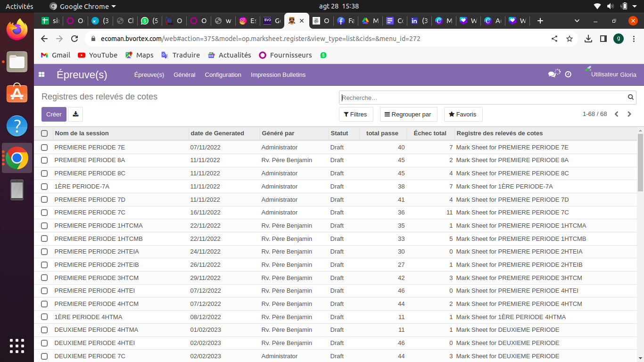The width and height of the screenshot is (644, 362).
Task: Open the Favoris dropdown
Action: (462, 115)
